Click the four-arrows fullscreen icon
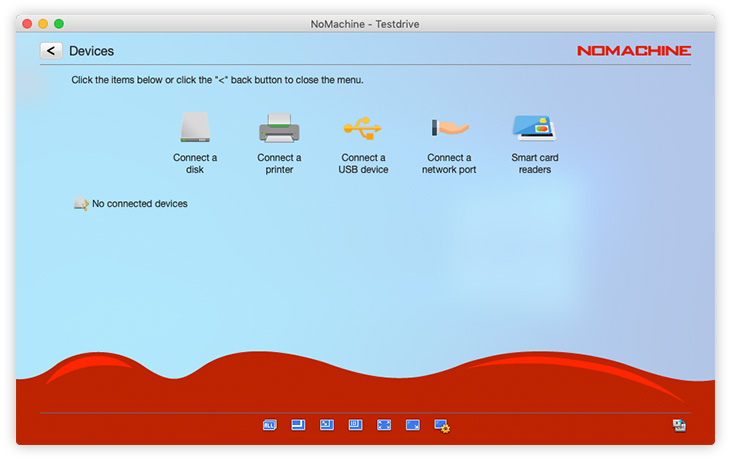The width and height of the screenshot is (730, 458). 384,425
